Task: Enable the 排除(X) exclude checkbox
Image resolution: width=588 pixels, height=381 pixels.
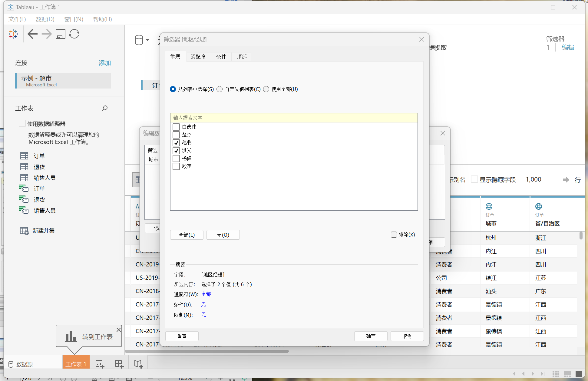Action: [x=394, y=235]
